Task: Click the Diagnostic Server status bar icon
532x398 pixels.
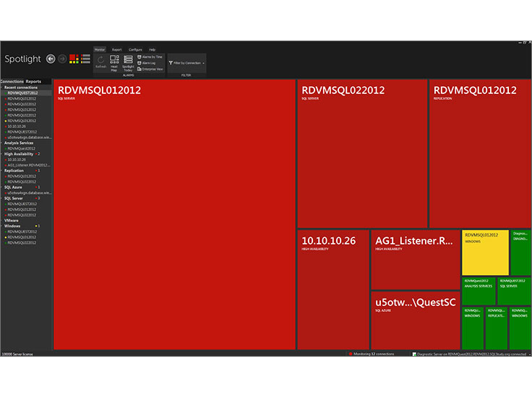Action: [414, 354]
